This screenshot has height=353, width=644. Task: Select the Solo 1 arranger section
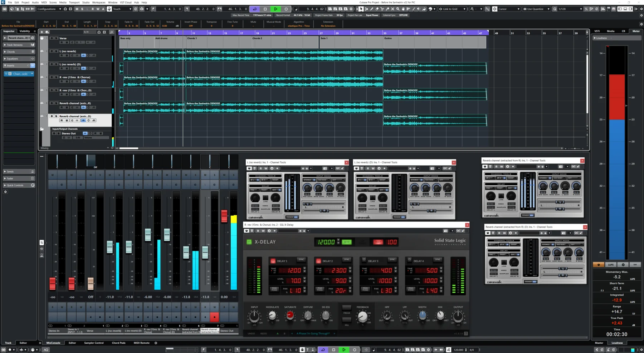click(x=351, y=42)
